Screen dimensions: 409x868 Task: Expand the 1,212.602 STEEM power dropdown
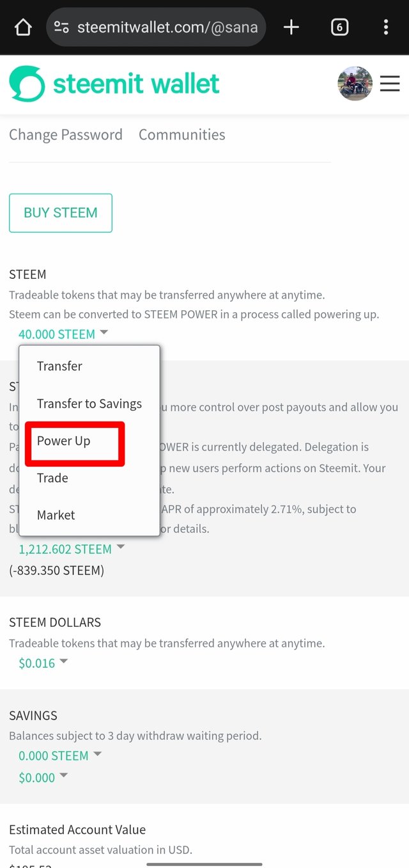(x=72, y=549)
